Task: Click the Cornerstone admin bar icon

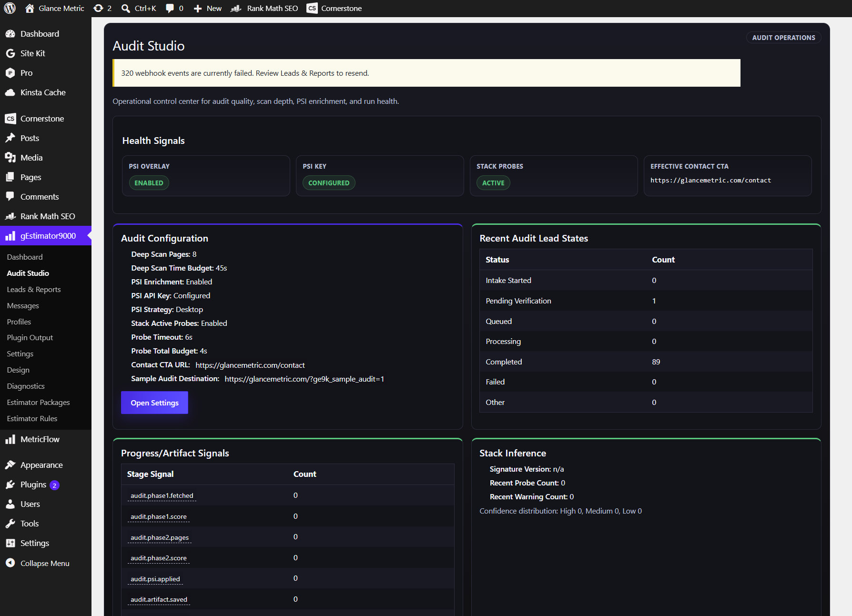Action: tap(312, 8)
